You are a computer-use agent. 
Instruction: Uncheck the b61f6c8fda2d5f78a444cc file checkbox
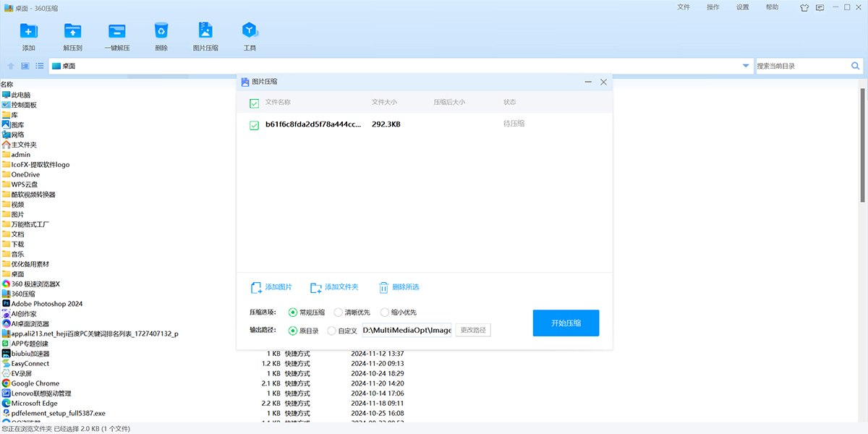(x=254, y=125)
